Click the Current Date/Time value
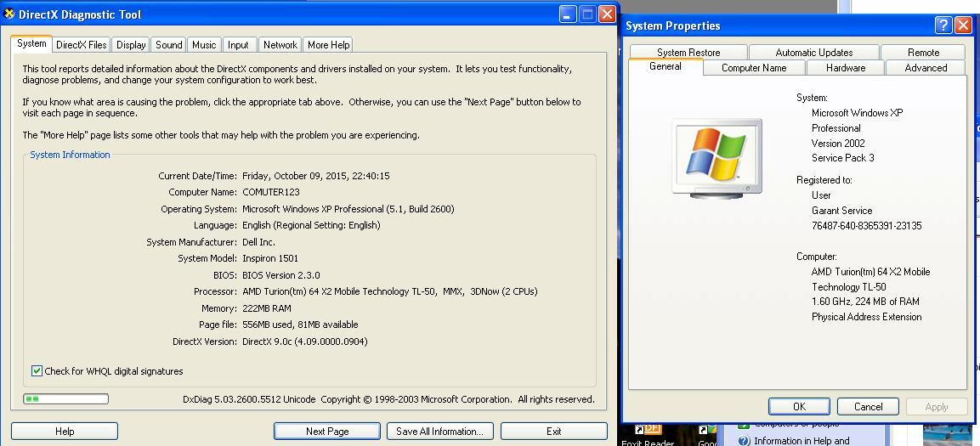 click(x=316, y=176)
